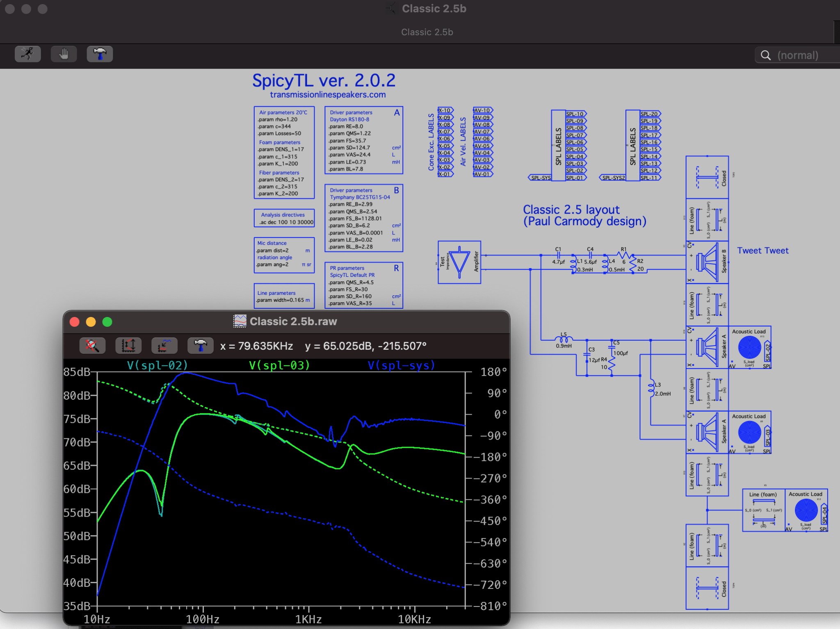This screenshot has height=629, width=840.
Task: Select the Amplifier test impedance symbol
Action: [x=459, y=262]
